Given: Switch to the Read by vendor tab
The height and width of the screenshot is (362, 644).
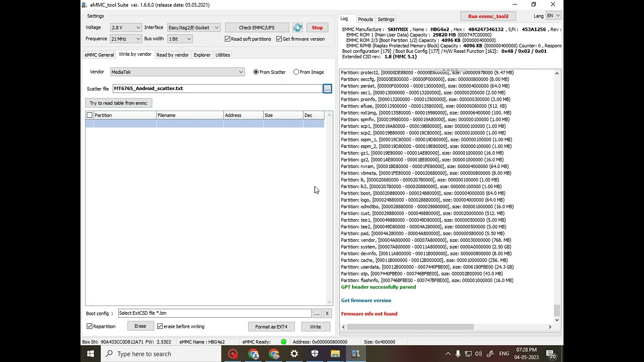Looking at the screenshot, I should point(173,55).
